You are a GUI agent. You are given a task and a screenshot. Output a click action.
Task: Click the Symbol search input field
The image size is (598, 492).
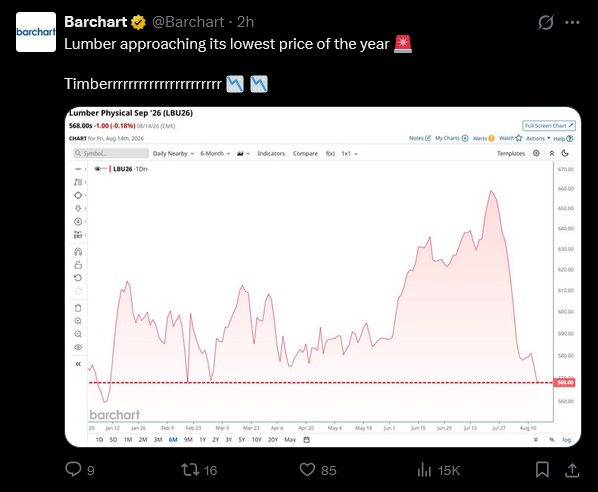click(x=111, y=153)
